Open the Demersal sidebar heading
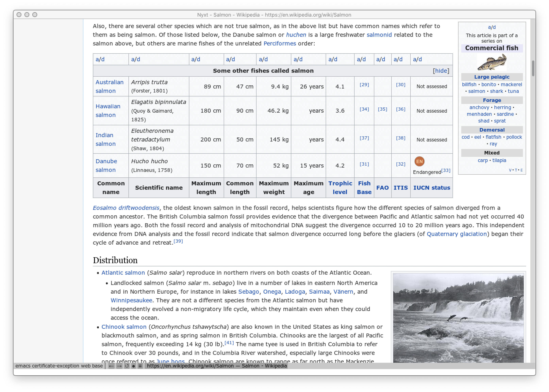This screenshot has height=392, width=549. (x=492, y=130)
